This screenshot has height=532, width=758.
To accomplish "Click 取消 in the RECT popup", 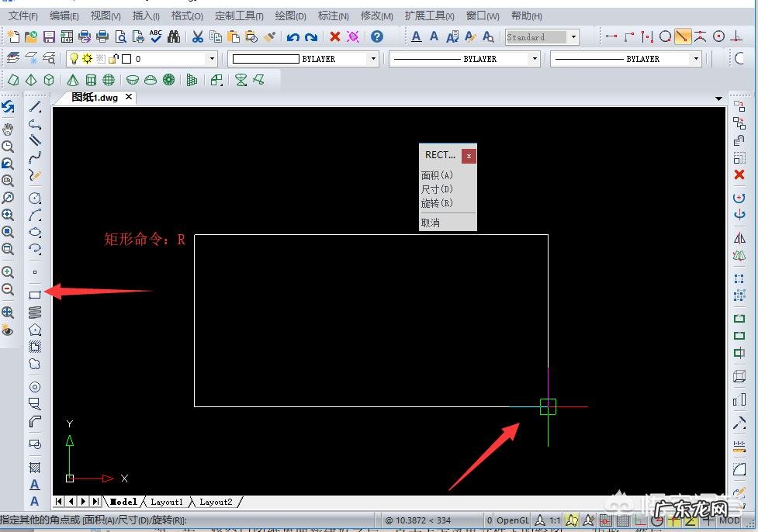I will [x=430, y=223].
